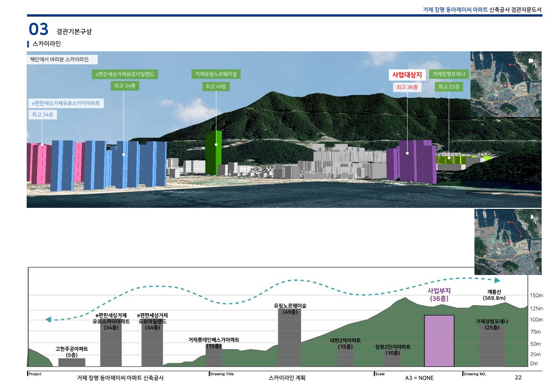Click the green 49-story tower in the render

pos(213,152)
